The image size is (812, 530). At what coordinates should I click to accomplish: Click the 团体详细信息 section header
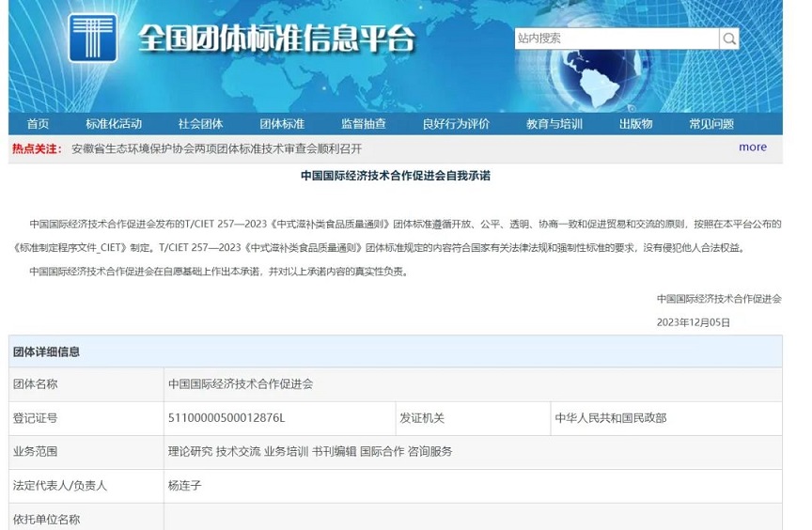click(x=46, y=351)
